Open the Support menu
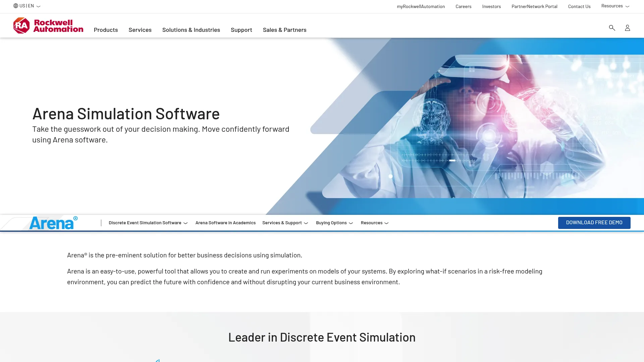This screenshot has height=362, width=644. point(241,30)
